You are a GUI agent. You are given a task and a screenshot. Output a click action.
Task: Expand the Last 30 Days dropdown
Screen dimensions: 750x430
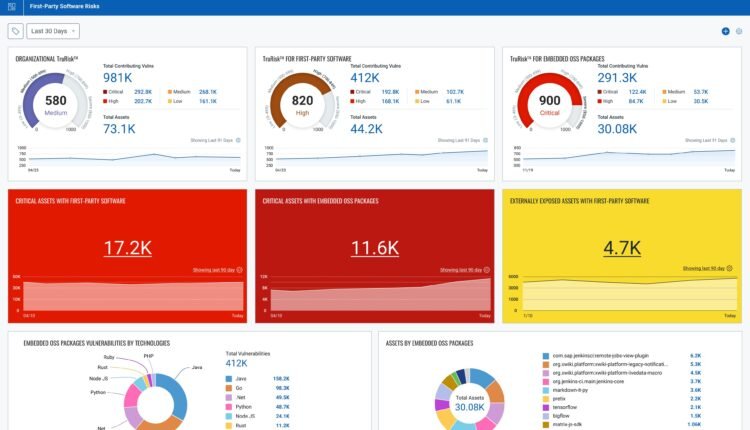pos(54,31)
